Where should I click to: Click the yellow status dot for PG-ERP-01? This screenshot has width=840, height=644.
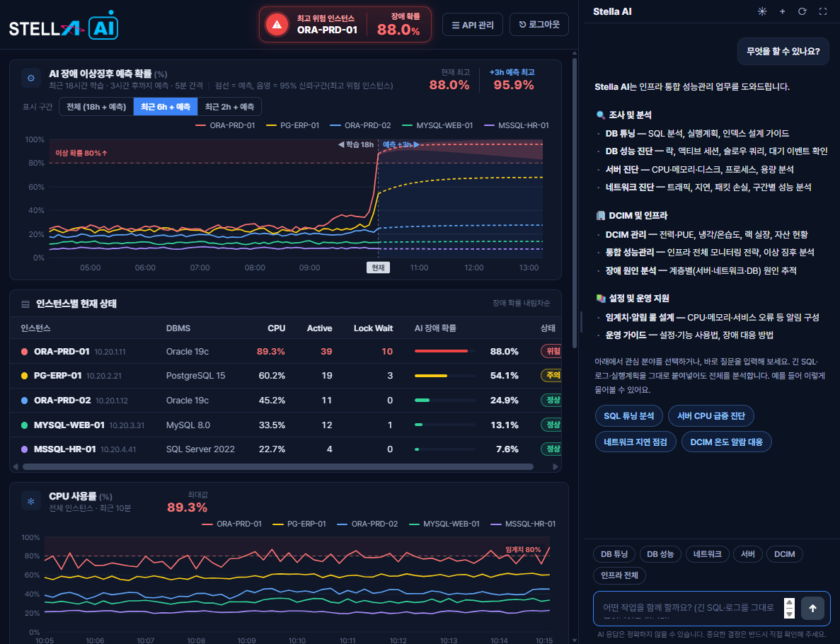24,376
